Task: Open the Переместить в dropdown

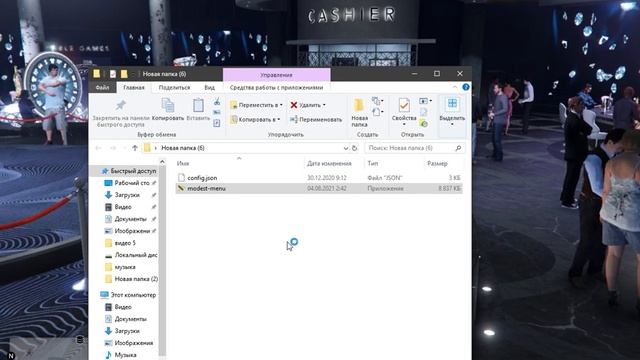Action: (x=256, y=105)
